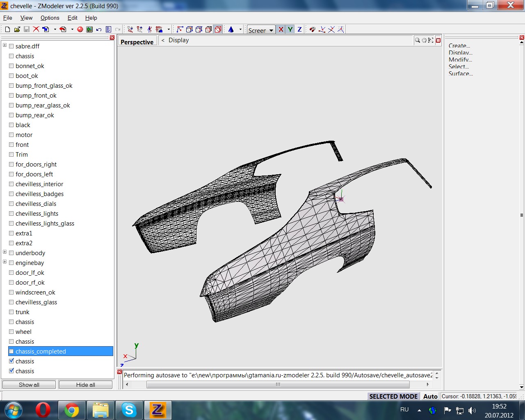This screenshot has width=525, height=420.
Task: Toggle visibility checkbox for wheel
Action: point(11,332)
